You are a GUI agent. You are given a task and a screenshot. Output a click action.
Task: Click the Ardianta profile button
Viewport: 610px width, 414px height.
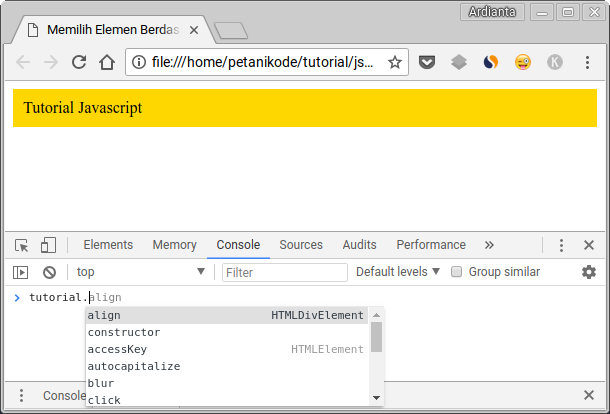[x=492, y=12]
